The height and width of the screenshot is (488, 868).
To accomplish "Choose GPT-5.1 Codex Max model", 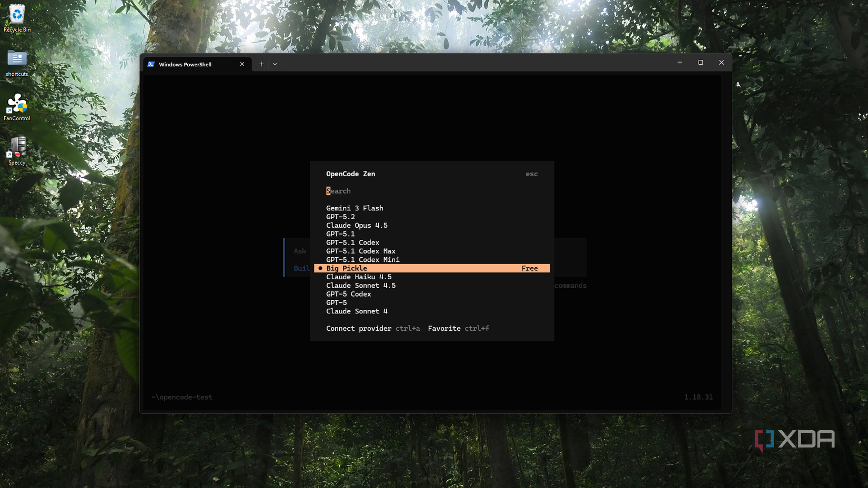I will (432, 251).
